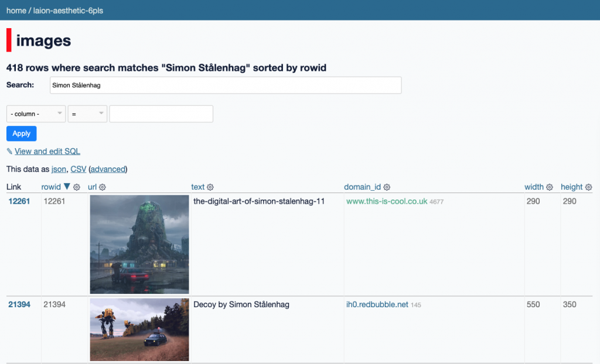Image resolution: width=600 pixels, height=364 pixels.
Task: Click the rowid descending sort arrow
Action: tap(67, 187)
